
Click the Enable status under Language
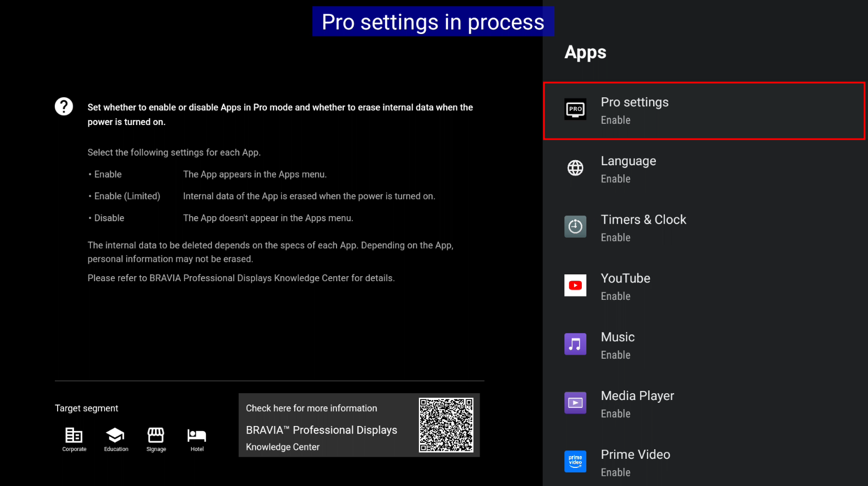(x=615, y=179)
